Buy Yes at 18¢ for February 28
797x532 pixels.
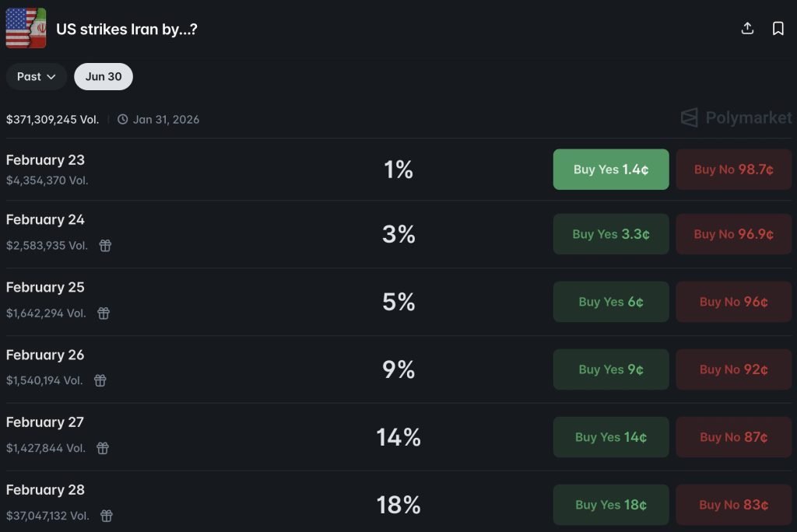click(x=611, y=505)
